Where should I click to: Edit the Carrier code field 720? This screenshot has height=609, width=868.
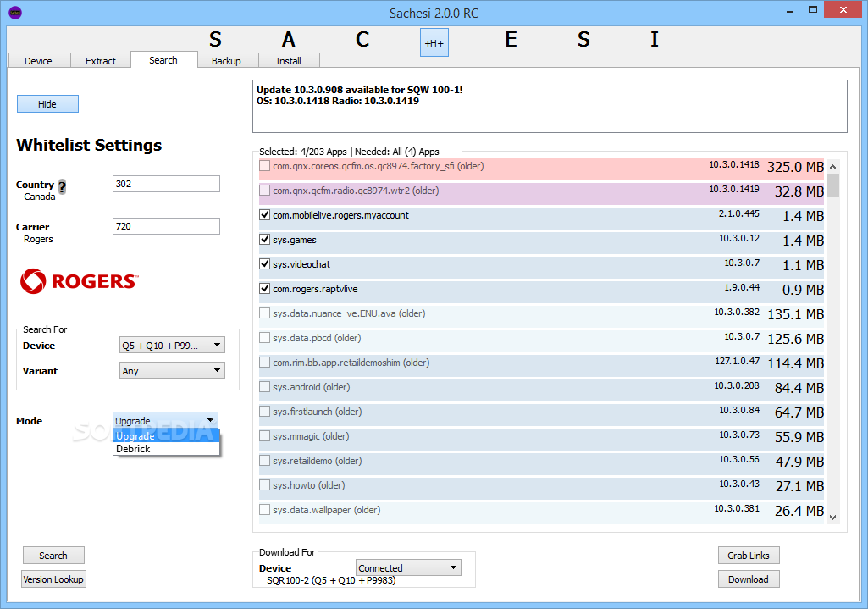[x=166, y=226]
